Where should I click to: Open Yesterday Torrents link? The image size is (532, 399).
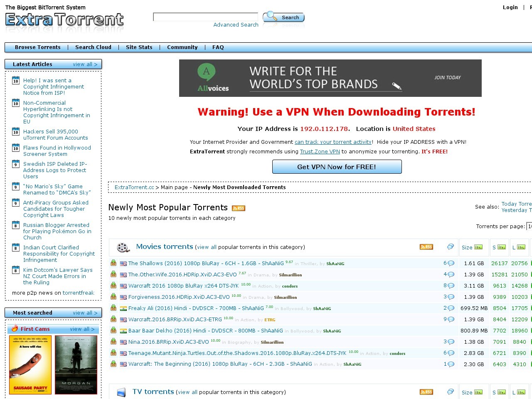[517, 210]
